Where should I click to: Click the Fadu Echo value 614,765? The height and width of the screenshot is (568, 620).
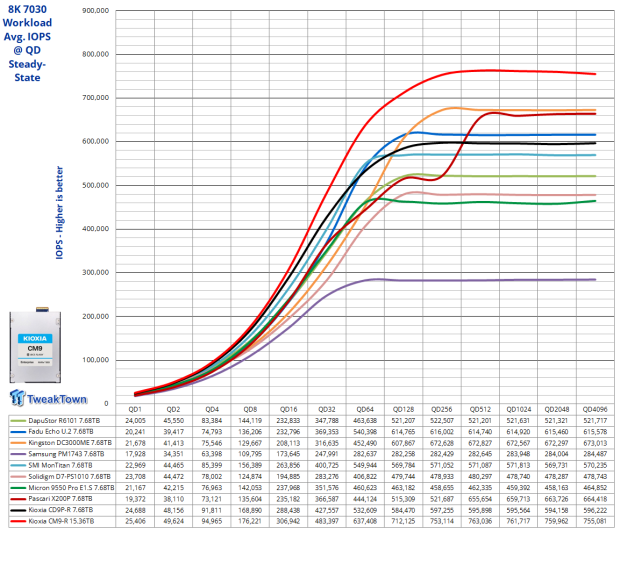(403, 432)
